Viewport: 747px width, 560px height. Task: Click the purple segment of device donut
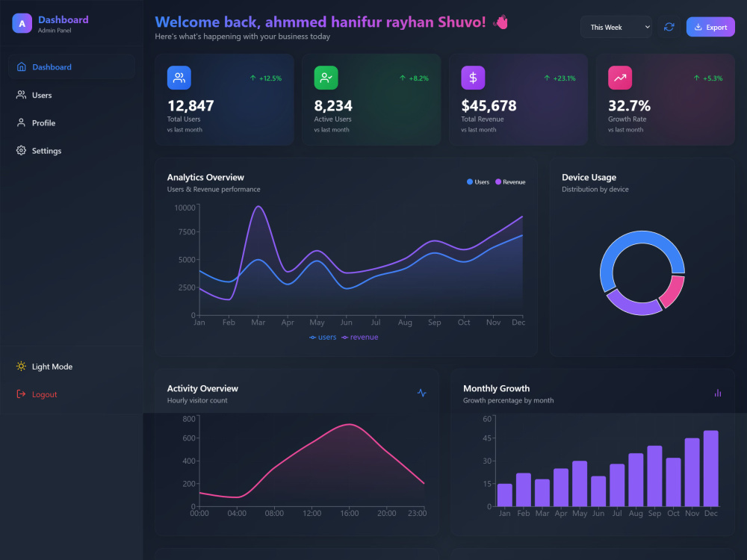tap(633, 305)
